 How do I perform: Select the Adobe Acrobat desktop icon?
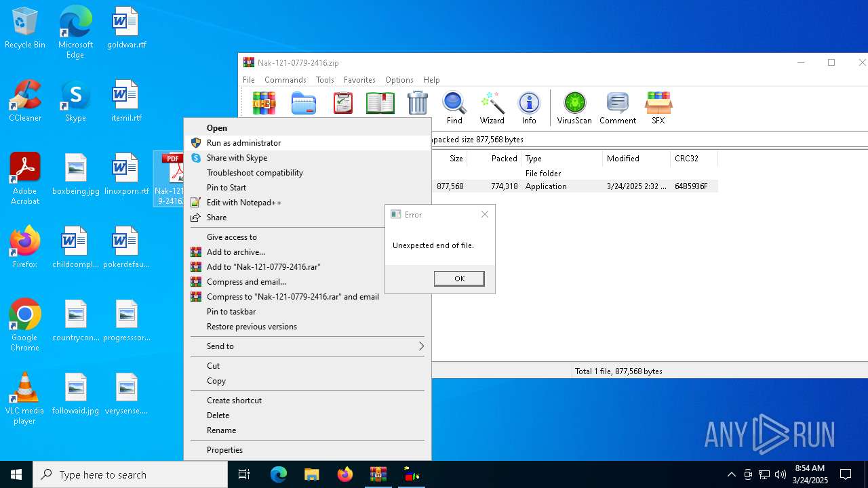click(x=25, y=179)
